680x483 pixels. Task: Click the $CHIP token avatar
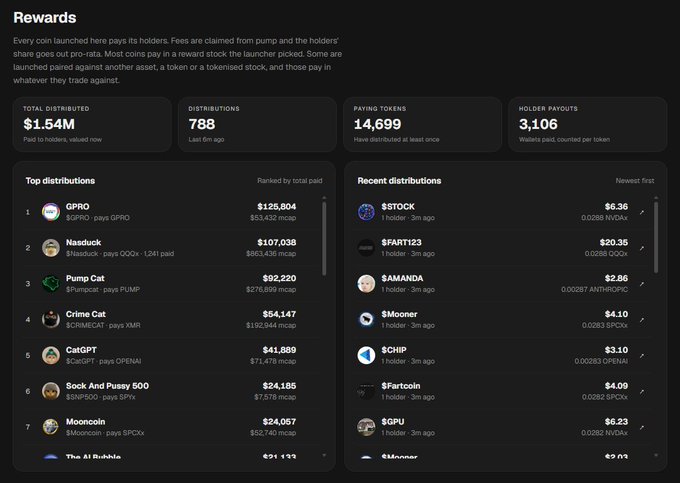coord(366,356)
